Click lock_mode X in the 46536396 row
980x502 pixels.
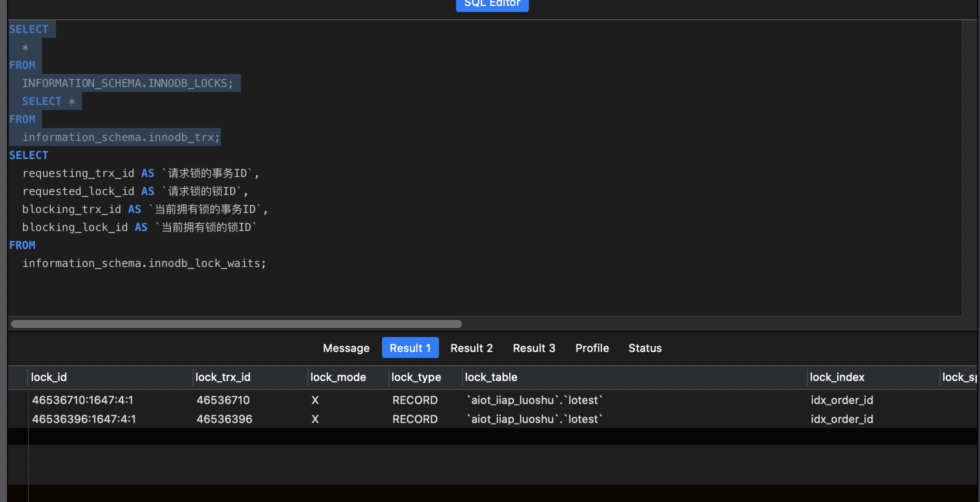coord(315,419)
